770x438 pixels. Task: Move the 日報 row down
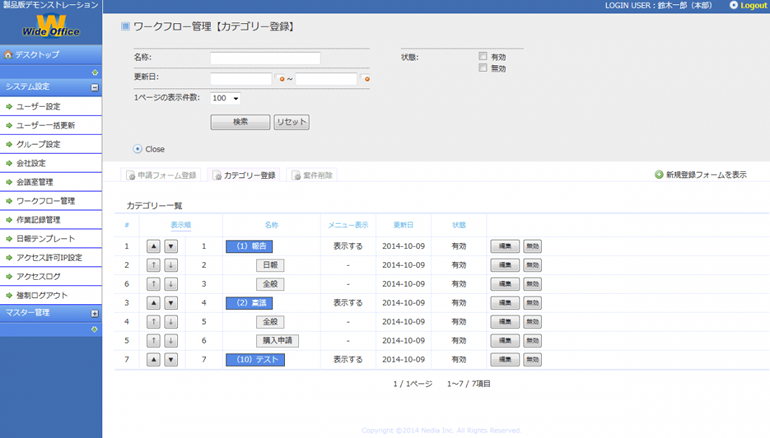point(171,265)
